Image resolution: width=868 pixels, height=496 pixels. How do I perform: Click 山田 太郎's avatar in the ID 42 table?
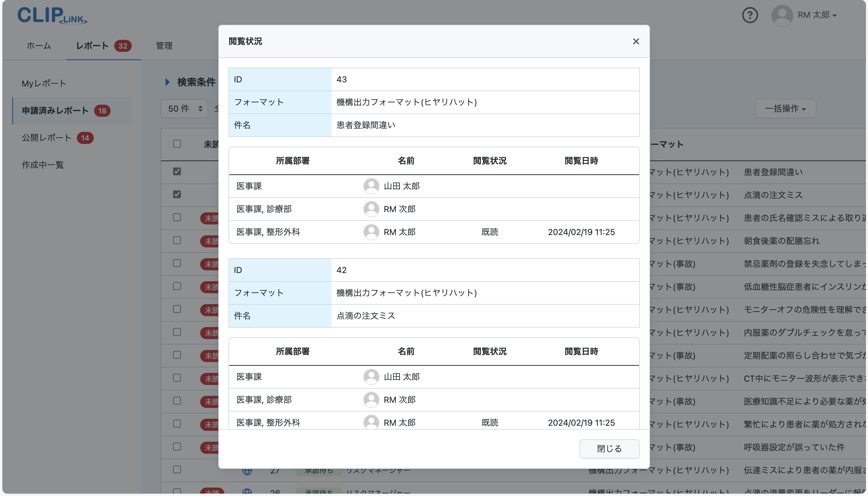pos(372,377)
